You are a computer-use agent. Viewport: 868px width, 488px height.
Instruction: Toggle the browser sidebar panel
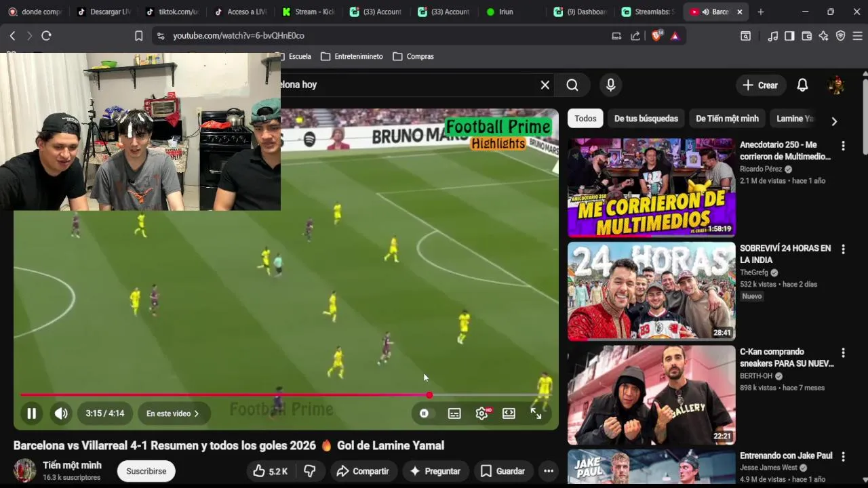click(x=789, y=36)
